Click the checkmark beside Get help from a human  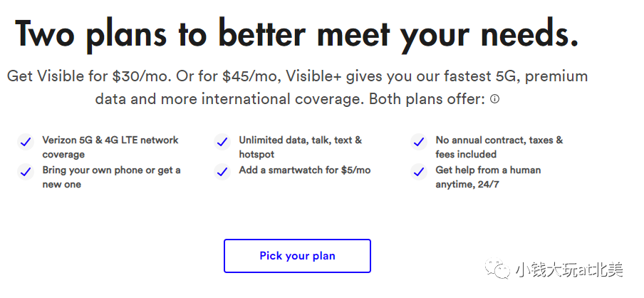pos(419,172)
